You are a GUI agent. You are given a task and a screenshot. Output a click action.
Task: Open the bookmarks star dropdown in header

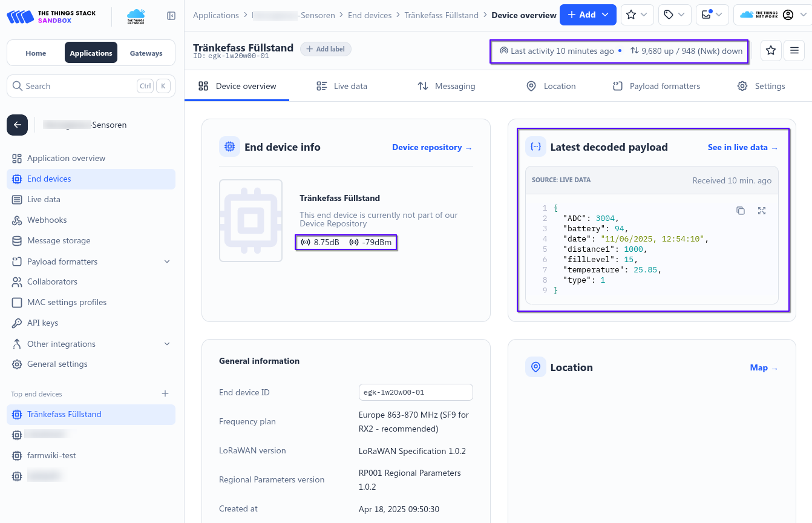tap(637, 15)
